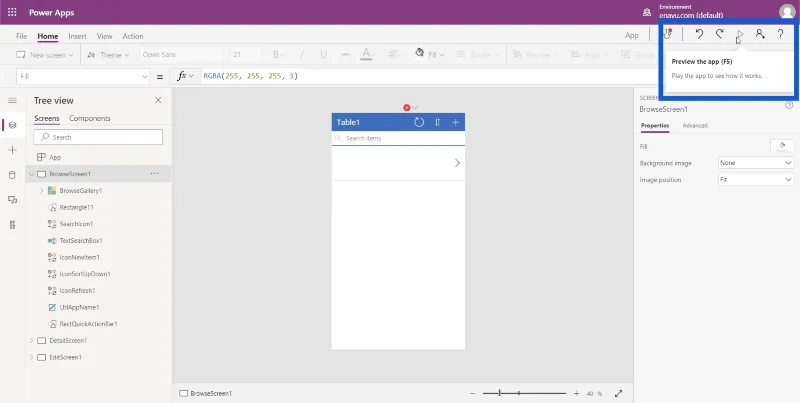
Task: Select TextSearchBox1 in tree view
Action: point(81,240)
